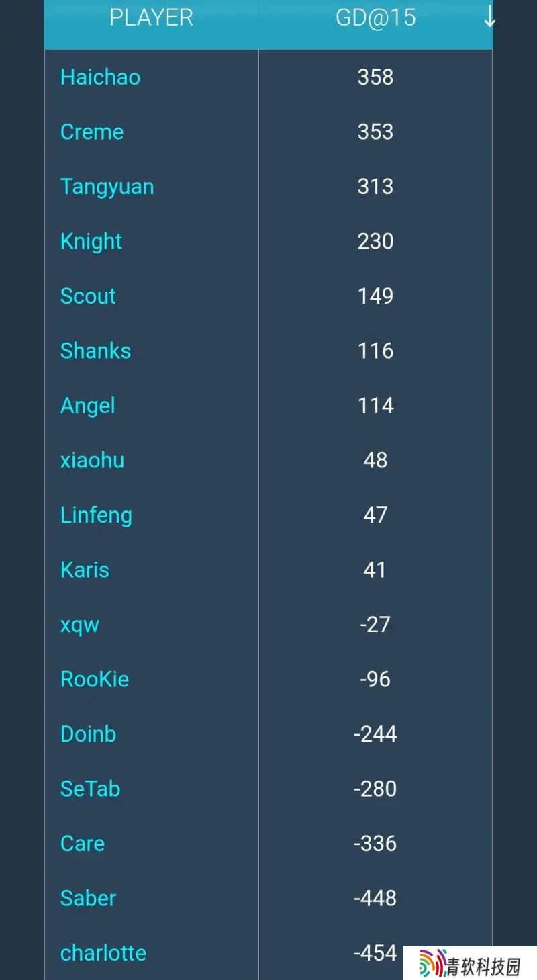
Task: Select Doinb in the table
Action: [x=88, y=734]
